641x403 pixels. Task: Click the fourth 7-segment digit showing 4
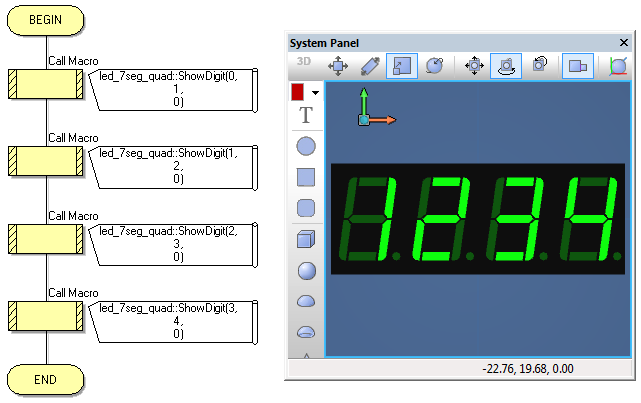[589, 219]
